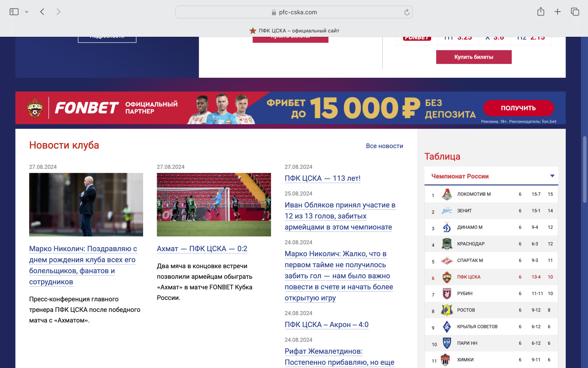Select РУБИН team name
The width and height of the screenshot is (588, 368).
[465, 294]
